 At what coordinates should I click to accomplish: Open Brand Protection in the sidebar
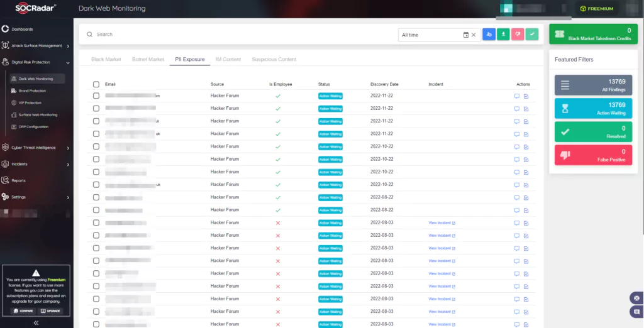coord(32,90)
